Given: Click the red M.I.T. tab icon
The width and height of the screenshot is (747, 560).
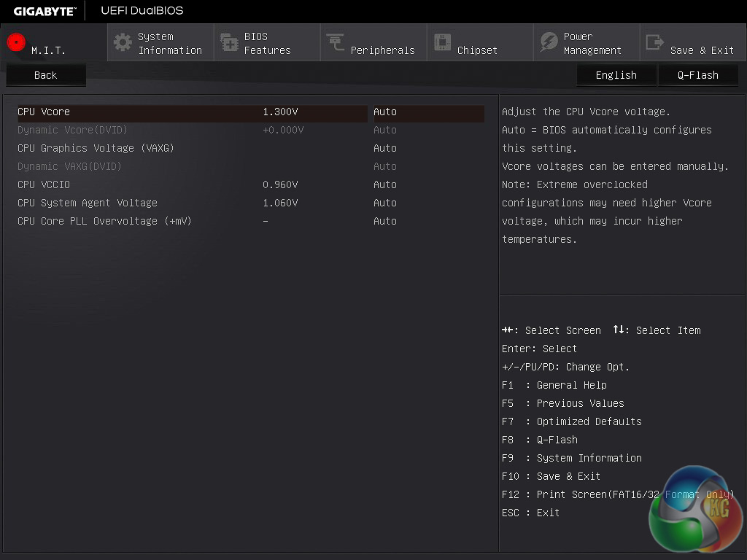Looking at the screenshot, I should (16, 42).
